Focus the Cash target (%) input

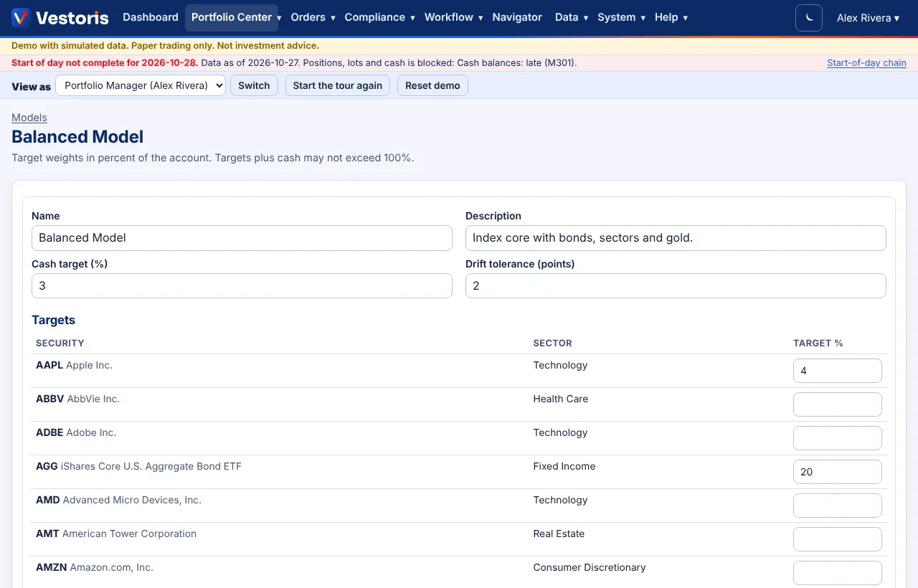242,285
